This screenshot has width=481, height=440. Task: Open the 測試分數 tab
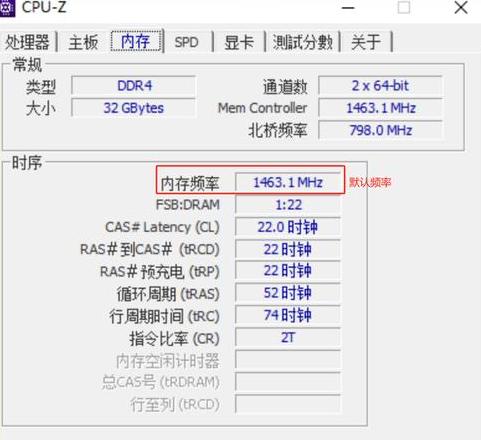pyautogui.click(x=302, y=42)
